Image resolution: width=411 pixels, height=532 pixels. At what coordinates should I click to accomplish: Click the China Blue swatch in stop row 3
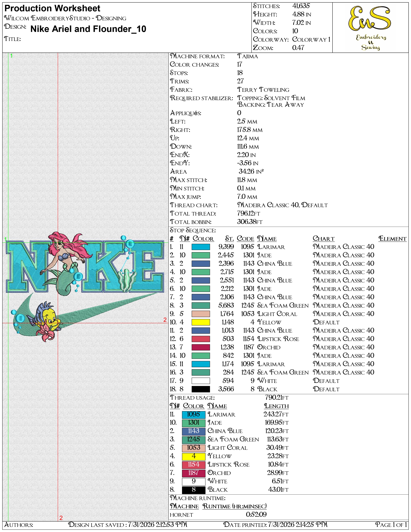click(x=201, y=264)
